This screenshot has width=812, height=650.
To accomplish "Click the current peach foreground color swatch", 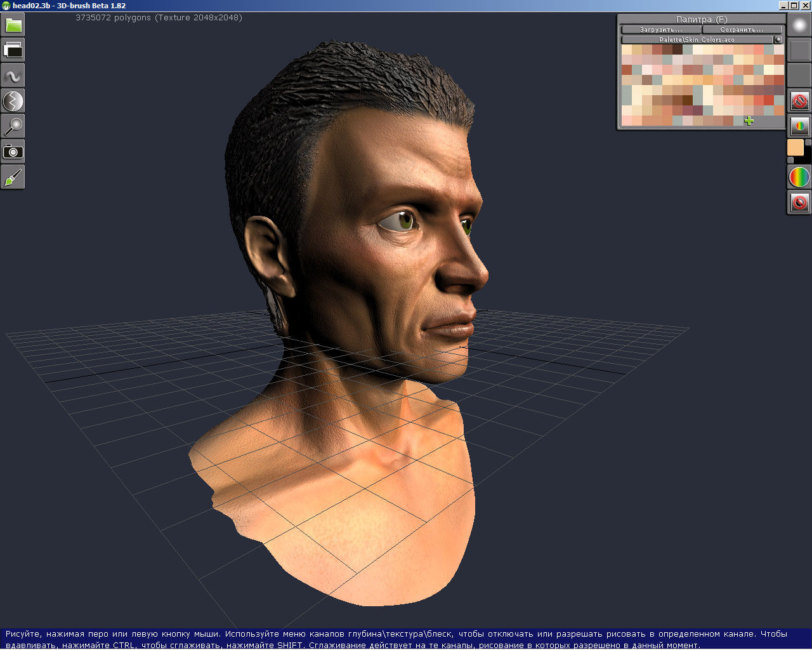I will [x=796, y=148].
